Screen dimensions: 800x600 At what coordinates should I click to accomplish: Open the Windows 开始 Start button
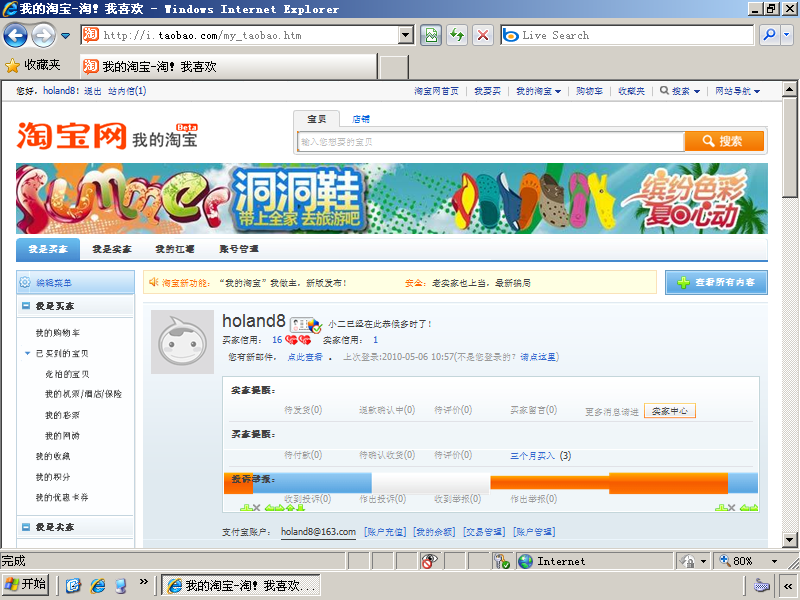coord(26,585)
